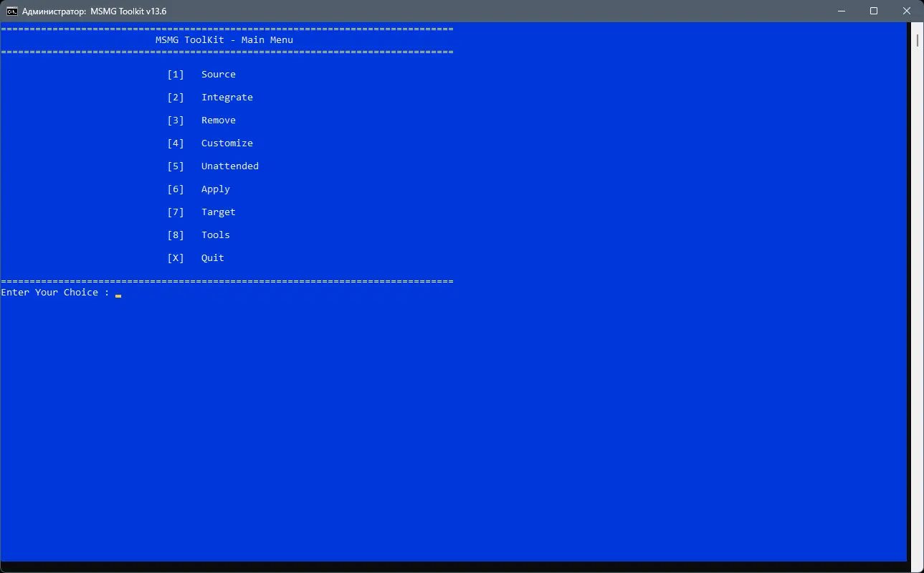Click the 'Customize' menu entry

227,143
